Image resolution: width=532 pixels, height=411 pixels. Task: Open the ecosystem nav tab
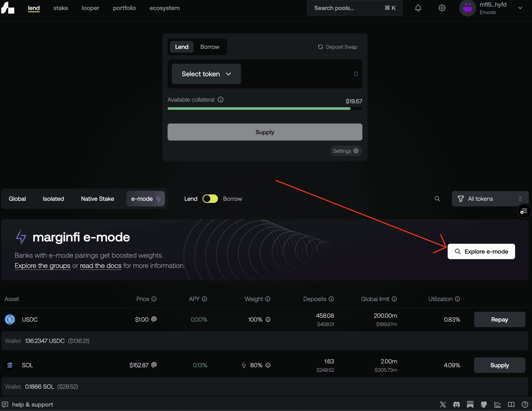(165, 8)
